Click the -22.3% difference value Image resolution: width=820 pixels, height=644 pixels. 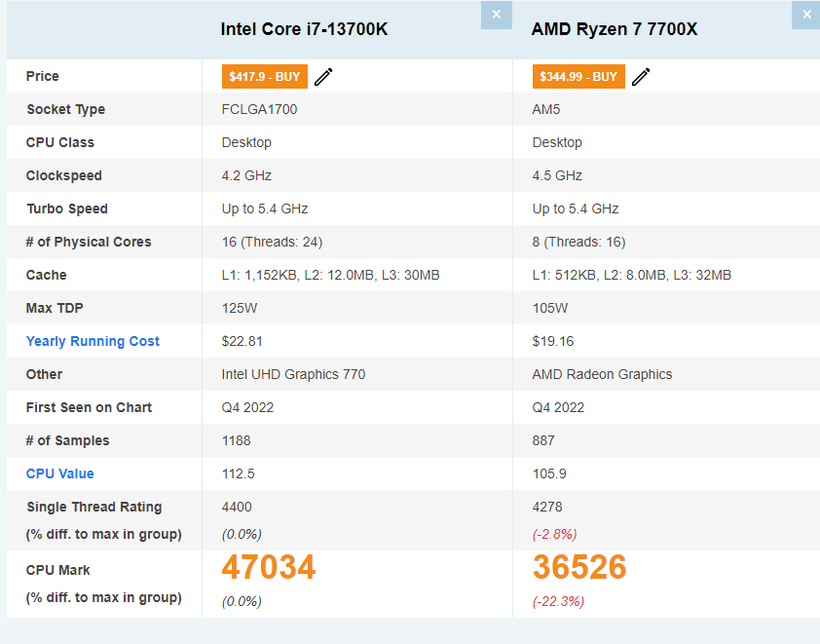pyautogui.click(x=558, y=601)
